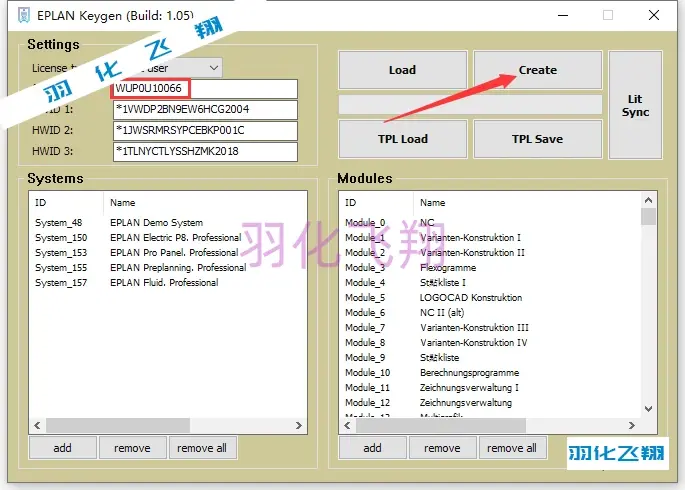Click the Lit Sync button
This screenshot has width=685, height=490.
(x=635, y=105)
